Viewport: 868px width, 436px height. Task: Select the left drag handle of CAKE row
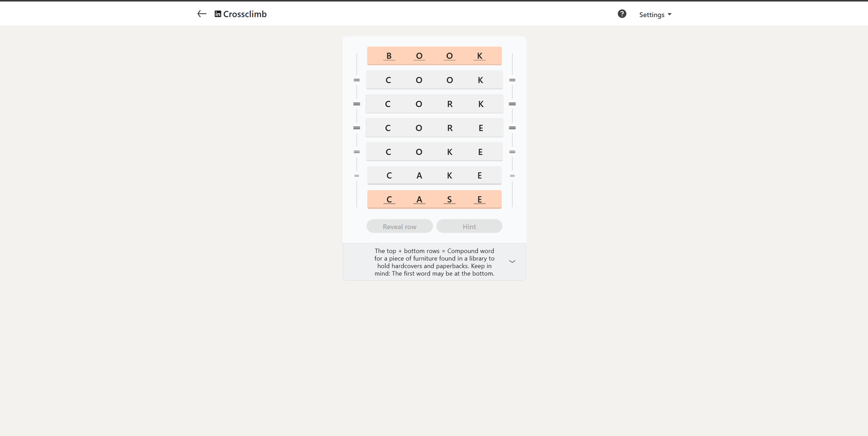pos(356,176)
